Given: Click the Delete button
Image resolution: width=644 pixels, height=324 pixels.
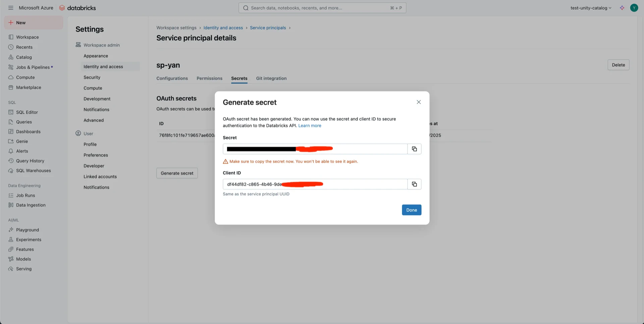Looking at the screenshot, I should [618, 65].
